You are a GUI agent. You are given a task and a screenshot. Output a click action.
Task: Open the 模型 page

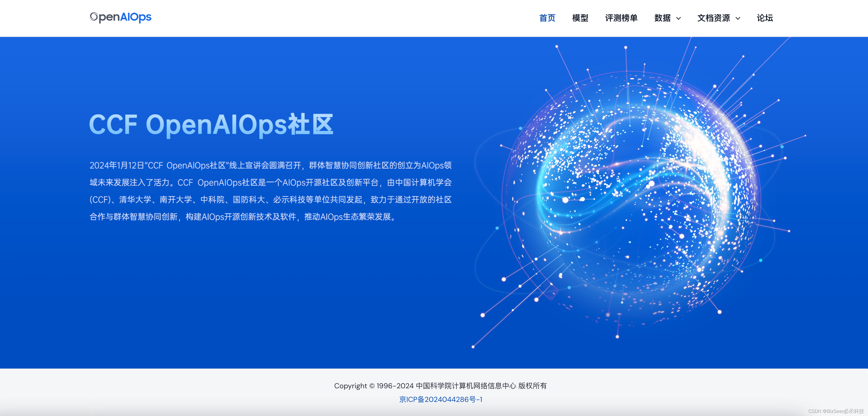click(580, 18)
